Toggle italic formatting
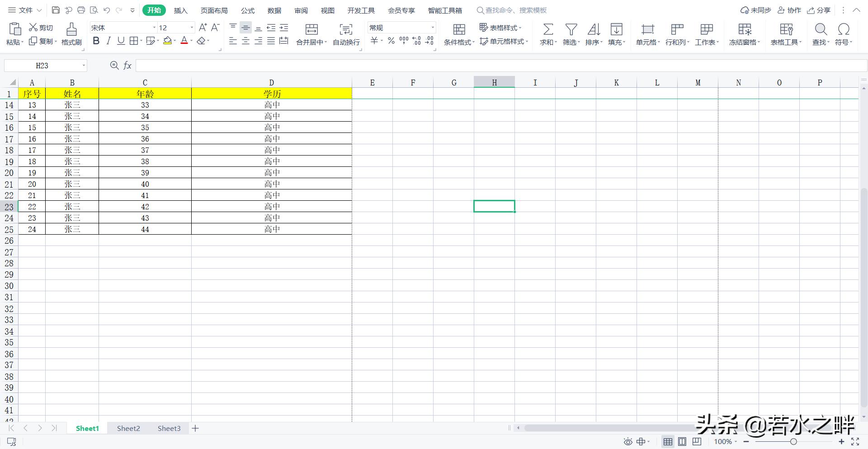868x449 pixels. click(108, 41)
